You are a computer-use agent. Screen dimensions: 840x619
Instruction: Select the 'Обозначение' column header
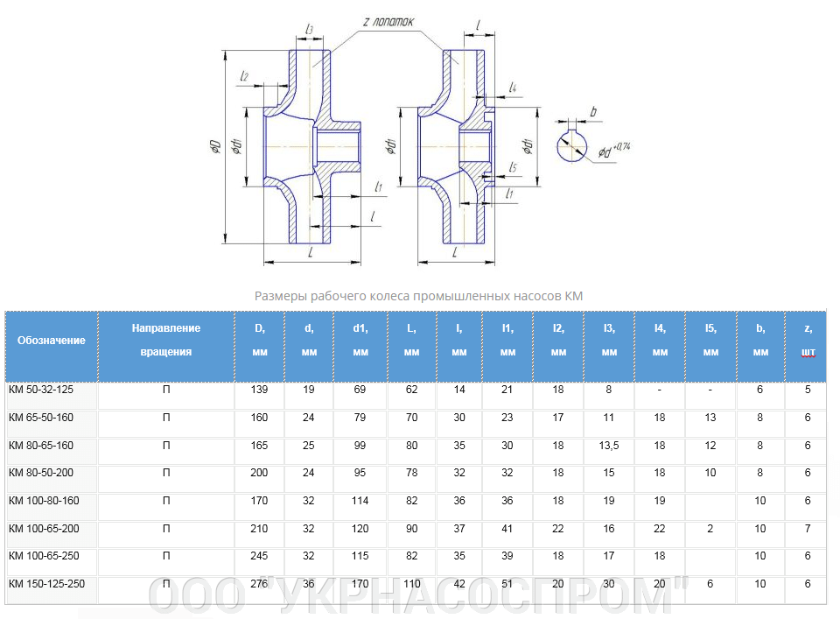pos(52,341)
